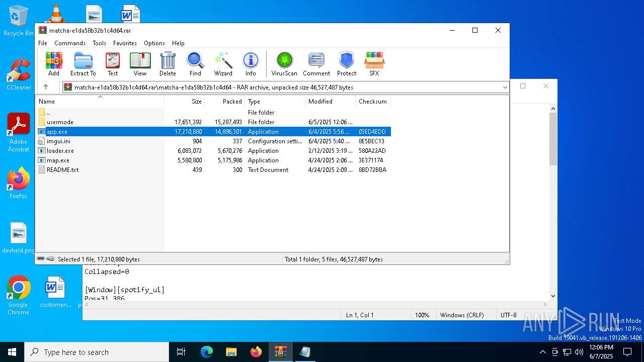The width and height of the screenshot is (644, 362).
Task: Select the parent folder '..' row
Action: click(x=213, y=113)
